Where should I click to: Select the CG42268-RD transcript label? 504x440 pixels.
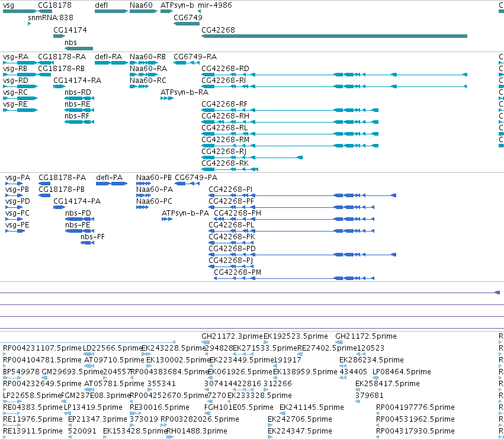pyautogui.click(x=225, y=69)
